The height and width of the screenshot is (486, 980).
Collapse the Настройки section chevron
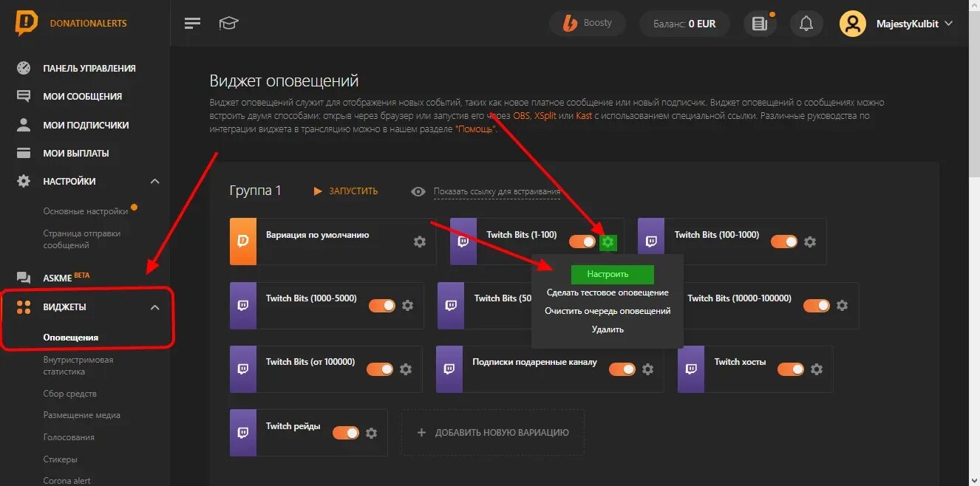tap(154, 181)
